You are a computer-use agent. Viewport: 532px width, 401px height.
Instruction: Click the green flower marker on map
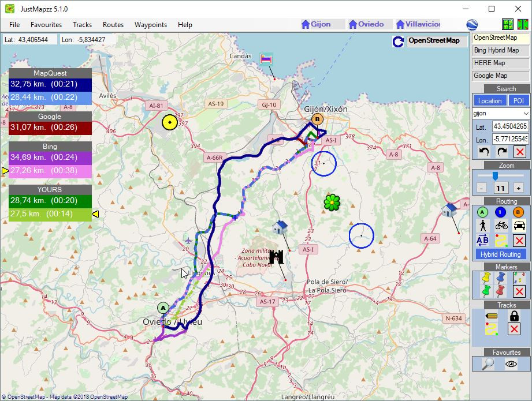coord(332,203)
